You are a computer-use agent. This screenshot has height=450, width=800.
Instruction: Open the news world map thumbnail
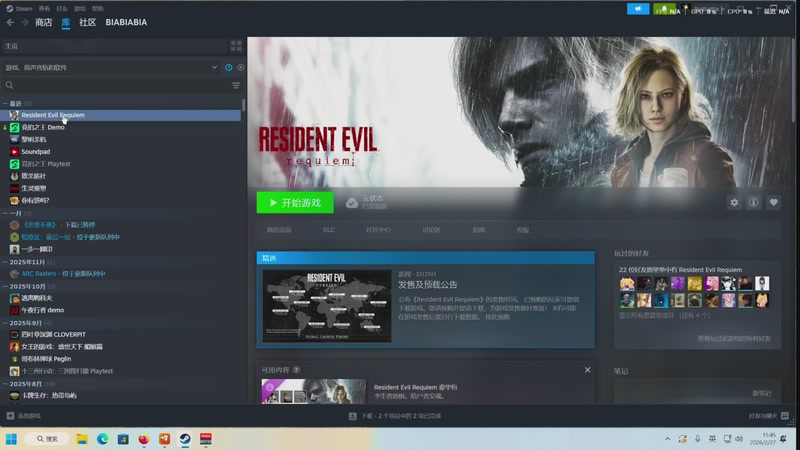327,306
